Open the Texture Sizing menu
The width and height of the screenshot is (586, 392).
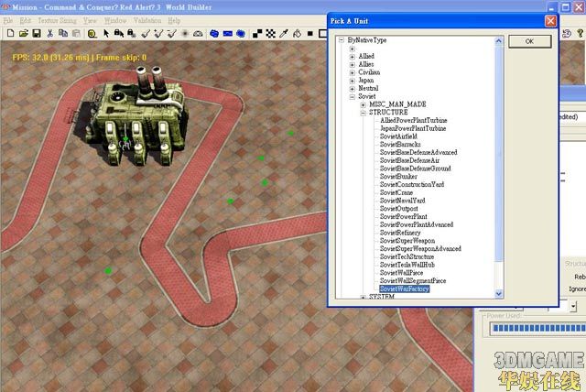57,20
